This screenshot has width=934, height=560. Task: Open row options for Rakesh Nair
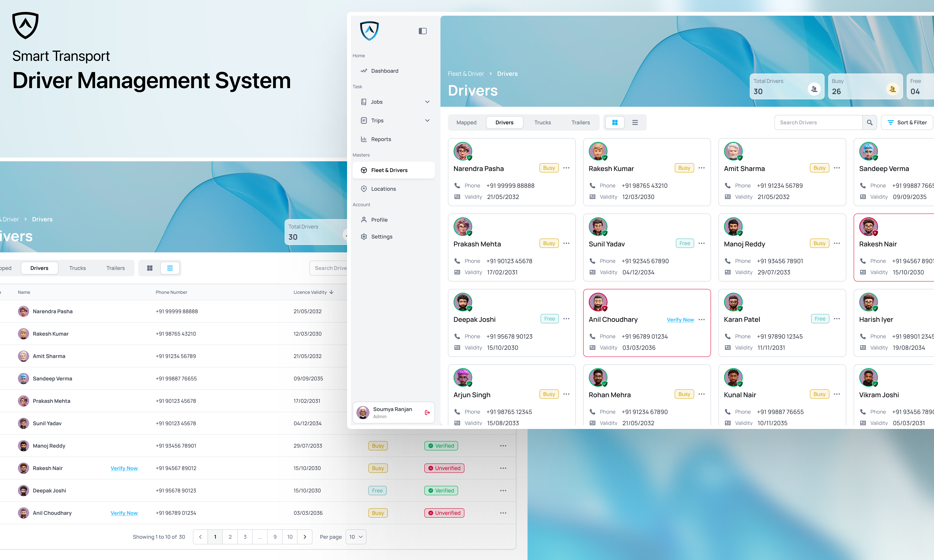pos(503,468)
